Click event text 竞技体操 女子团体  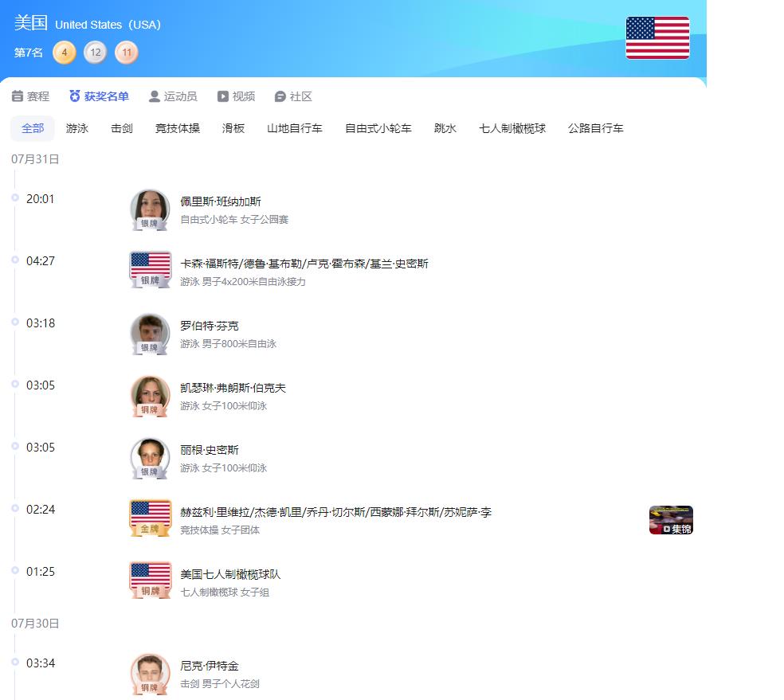(x=219, y=530)
